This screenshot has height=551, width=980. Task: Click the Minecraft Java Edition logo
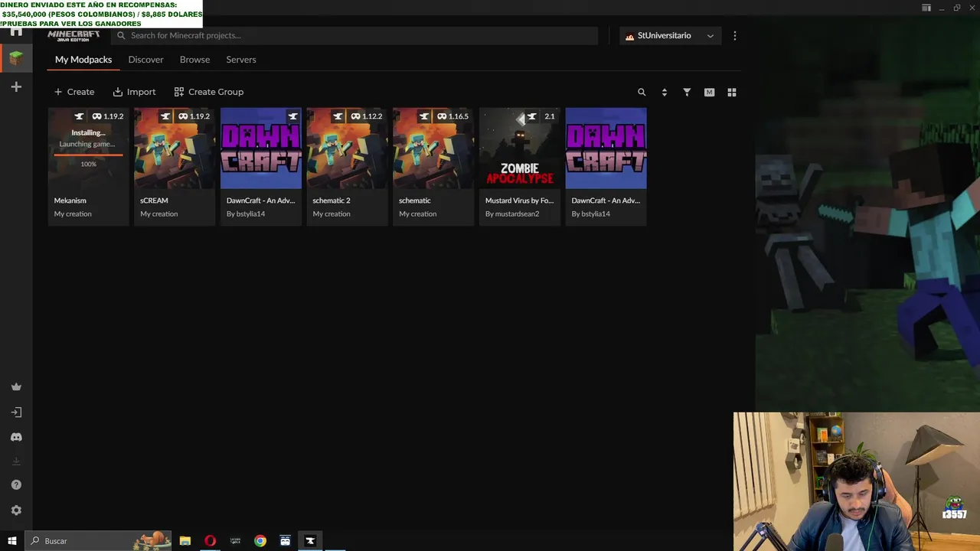(73, 36)
